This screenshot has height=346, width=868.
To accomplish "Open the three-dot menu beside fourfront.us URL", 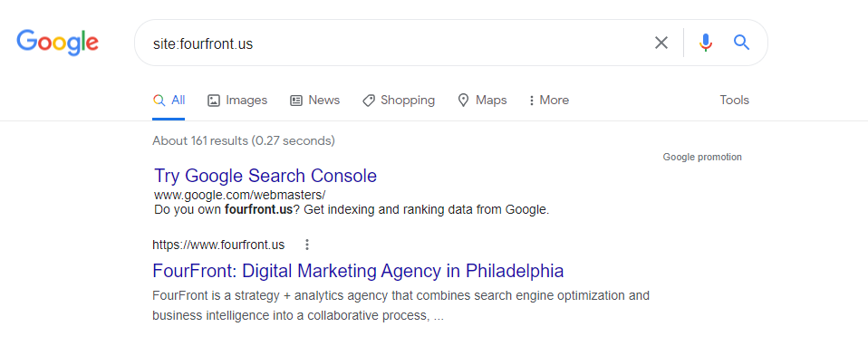I will [307, 245].
